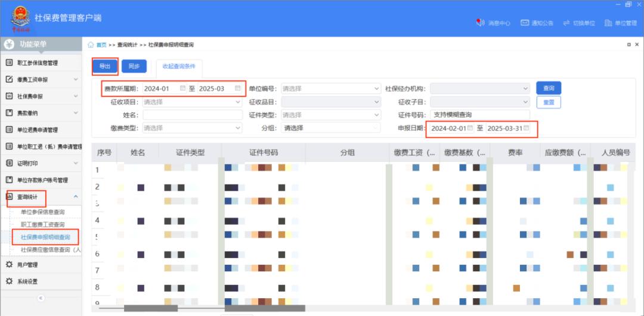Image resolution: width=644 pixels, height=316 pixels.
Task: Collapse the 查询统计 sidebar section
Action: (x=75, y=197)
